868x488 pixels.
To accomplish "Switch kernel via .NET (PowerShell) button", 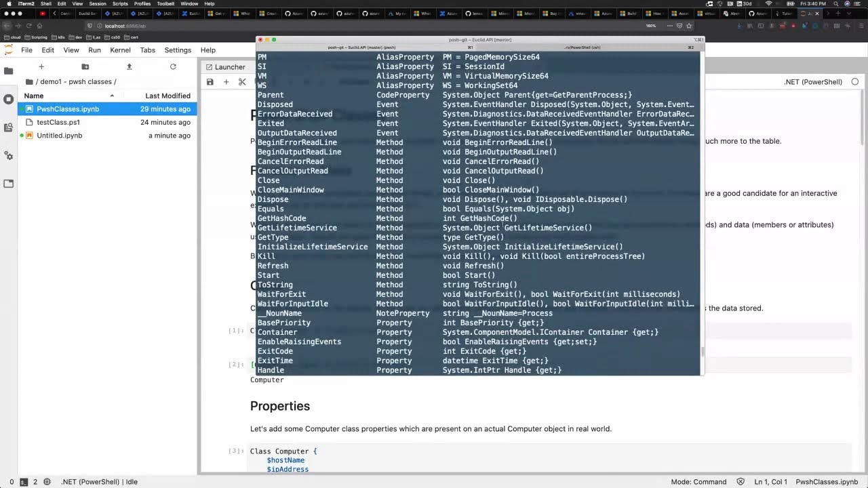I will (813, 82).
